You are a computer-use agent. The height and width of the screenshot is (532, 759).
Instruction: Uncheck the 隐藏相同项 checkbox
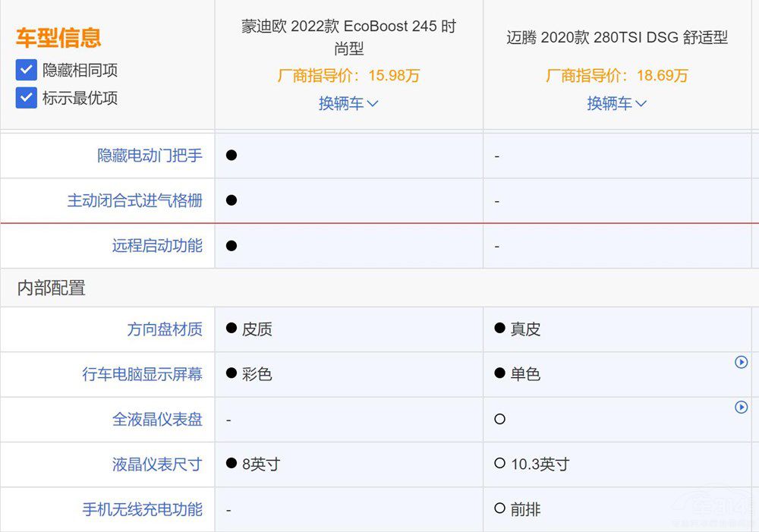pyautogui.click(x=27, y=71)
